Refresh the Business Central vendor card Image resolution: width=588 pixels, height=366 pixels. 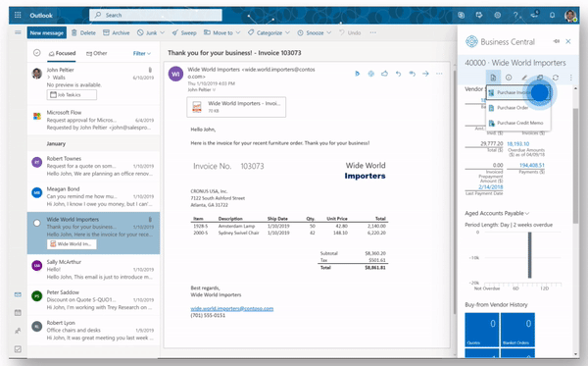click(556, 78)
